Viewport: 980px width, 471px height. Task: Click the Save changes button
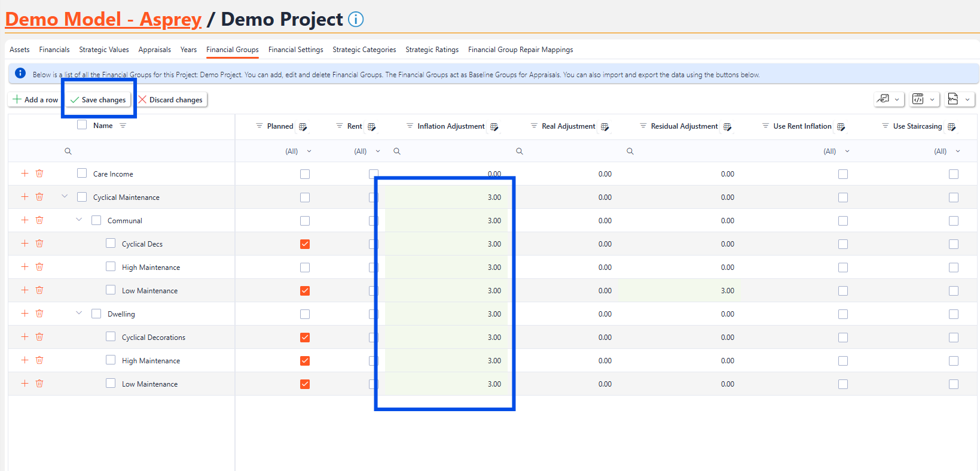[98, 100]
